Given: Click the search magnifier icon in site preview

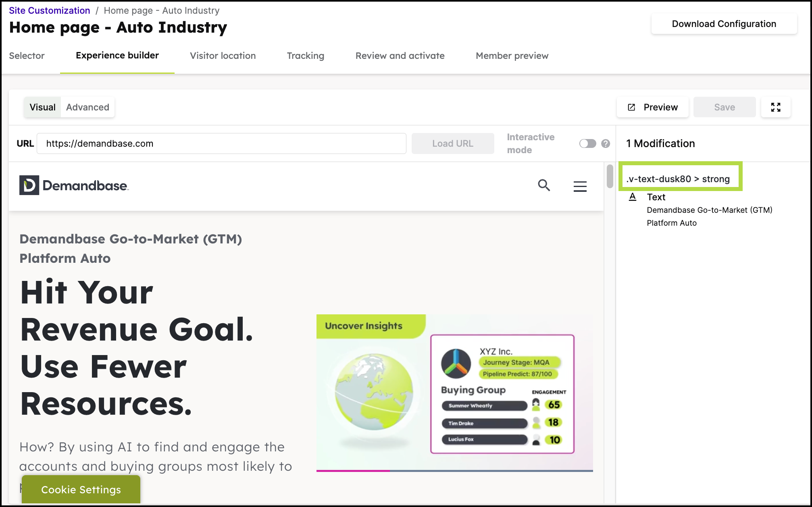Looking at the screenshot, I should (544, 185).
